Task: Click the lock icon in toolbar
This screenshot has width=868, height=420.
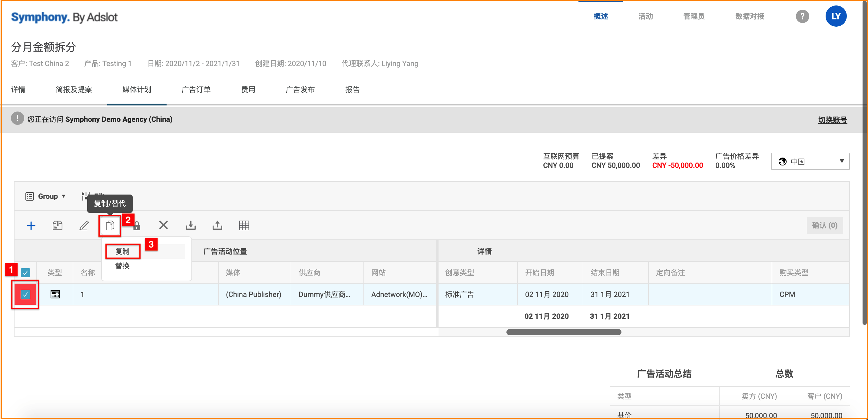Action: click(x=137, y=226)
